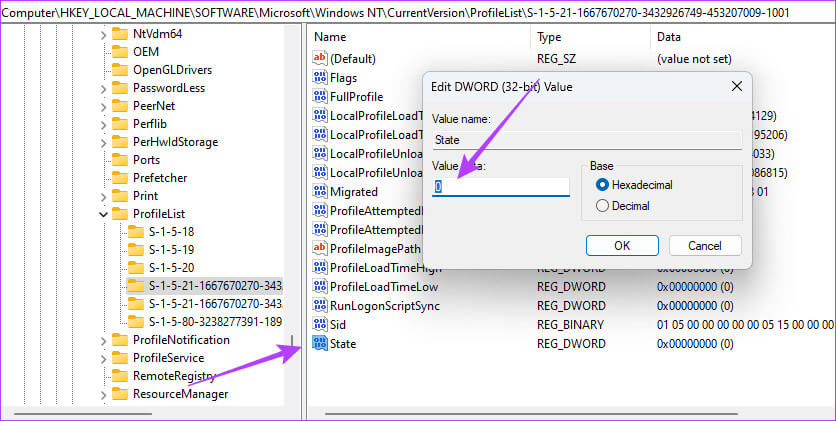Click REG_SZ in the (Default) row
The height and width of the screenshot is (421, 836).
(556, 59)
